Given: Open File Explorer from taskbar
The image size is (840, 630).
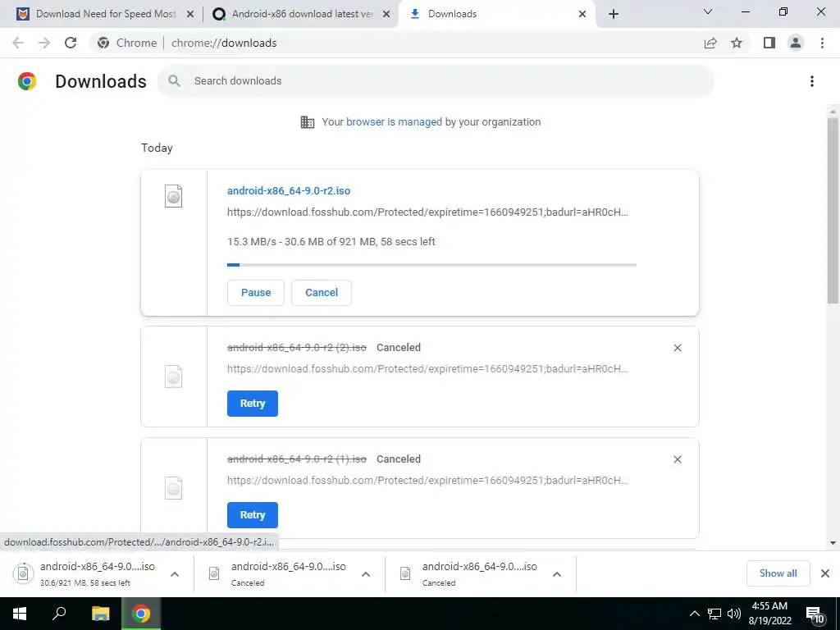Looking at the screenshot, I should tap(100, 614).
